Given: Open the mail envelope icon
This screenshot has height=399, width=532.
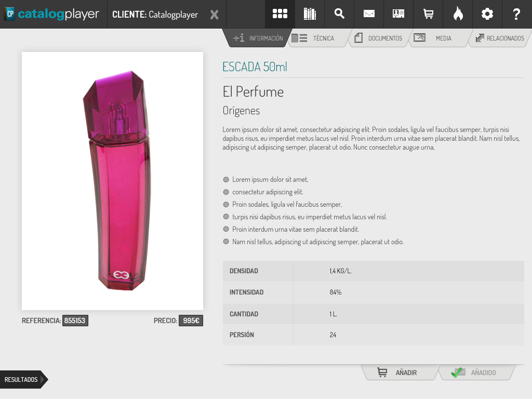Looking at the screenshot, I should coord(369,14).
